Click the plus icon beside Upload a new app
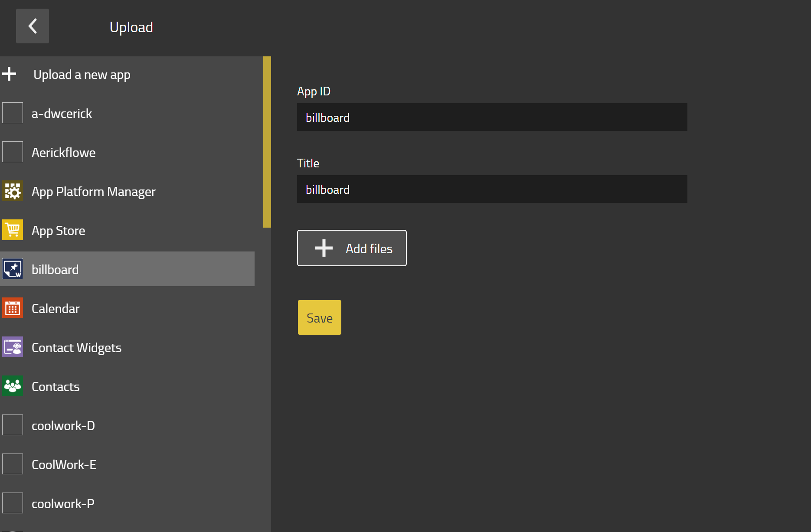This screenshot has height=532, width=811. tap(9, 74)
